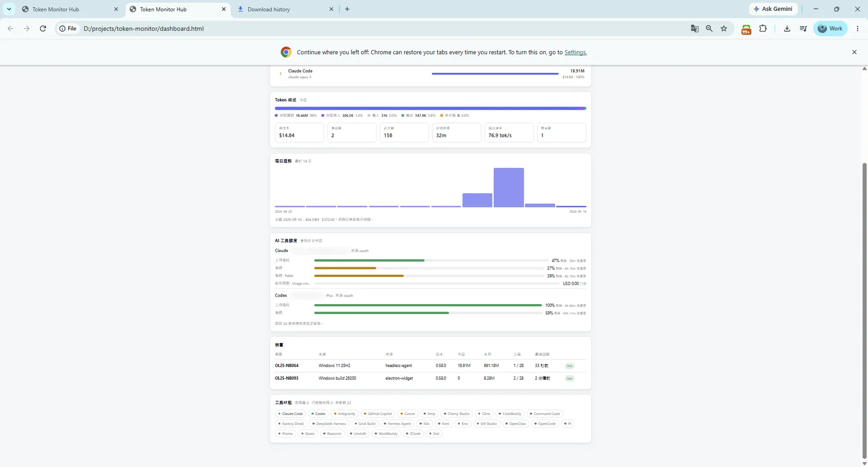Select the OL25-NB093 device name
868x467 pixels.
[x=286, y=378]
